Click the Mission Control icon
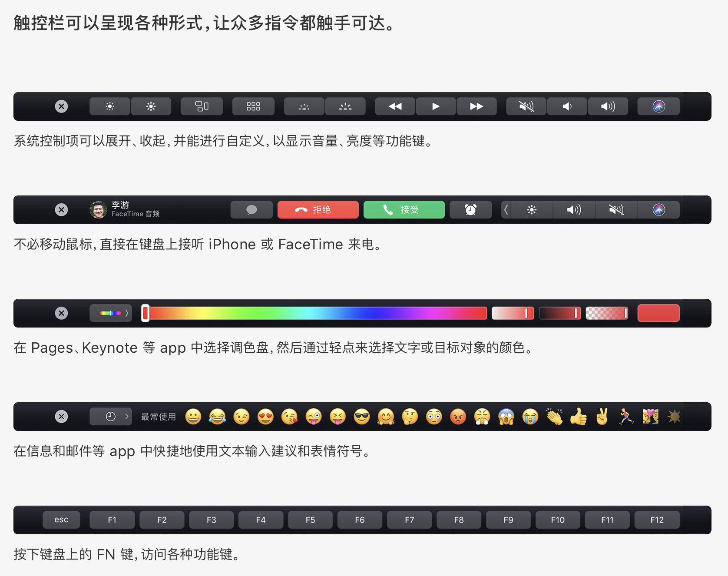The image size is (728, 576). [202, 106]
